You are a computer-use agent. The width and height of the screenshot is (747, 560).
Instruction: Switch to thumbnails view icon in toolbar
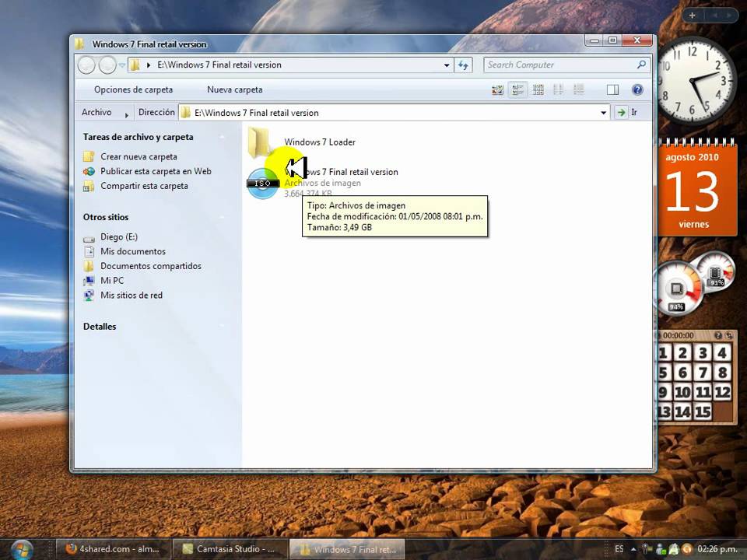click(497, 89)
